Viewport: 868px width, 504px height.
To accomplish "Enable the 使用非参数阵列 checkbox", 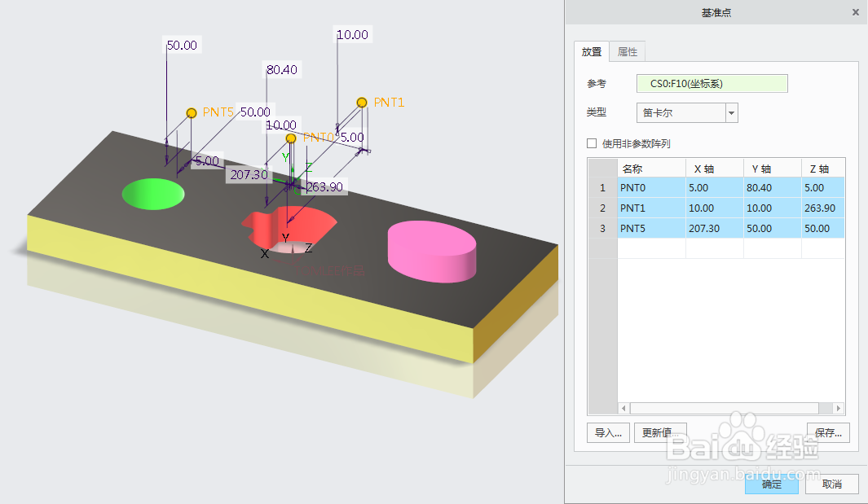I will point(592,143).
